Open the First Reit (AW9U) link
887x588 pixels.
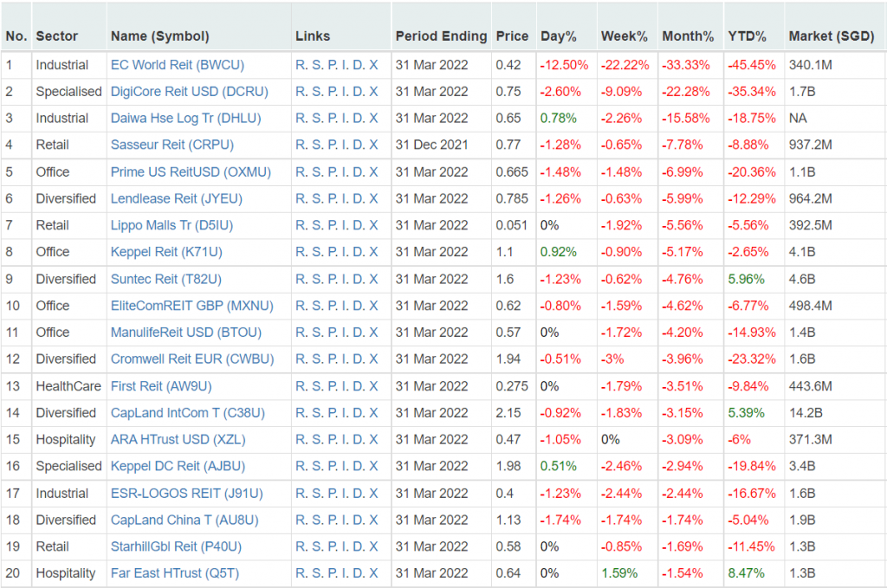(161, 386)
